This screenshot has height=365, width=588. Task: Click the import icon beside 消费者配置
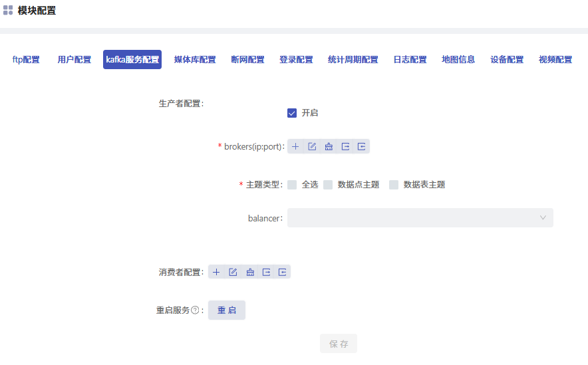[283, 272]
